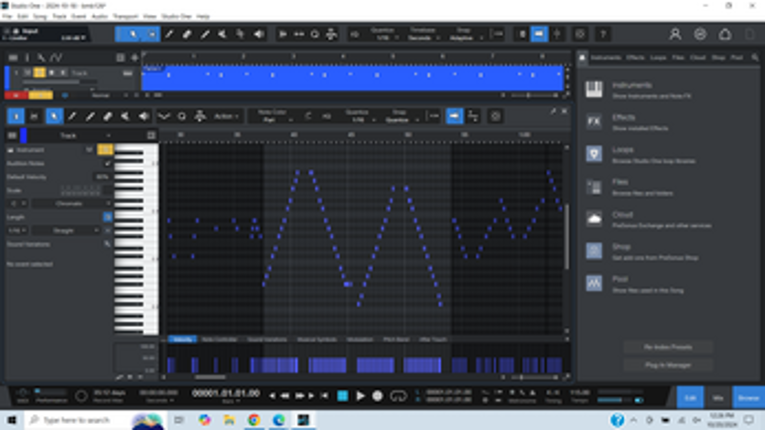The width and height of the screenshot is (765, 430).
Task: Open the Straight length type dropdown
Action: click(x=66, y=230)
